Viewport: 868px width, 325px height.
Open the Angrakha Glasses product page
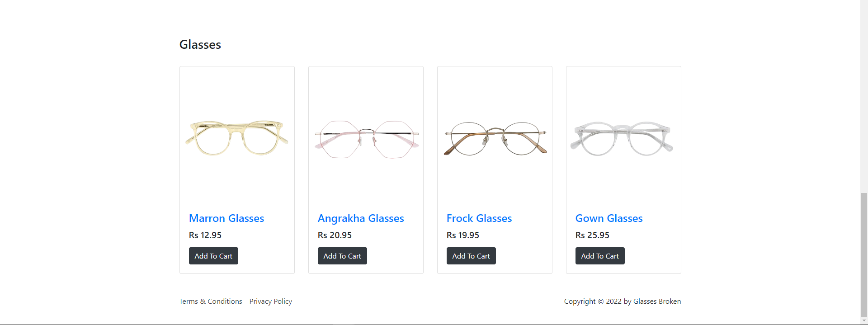tap(360, 218)
